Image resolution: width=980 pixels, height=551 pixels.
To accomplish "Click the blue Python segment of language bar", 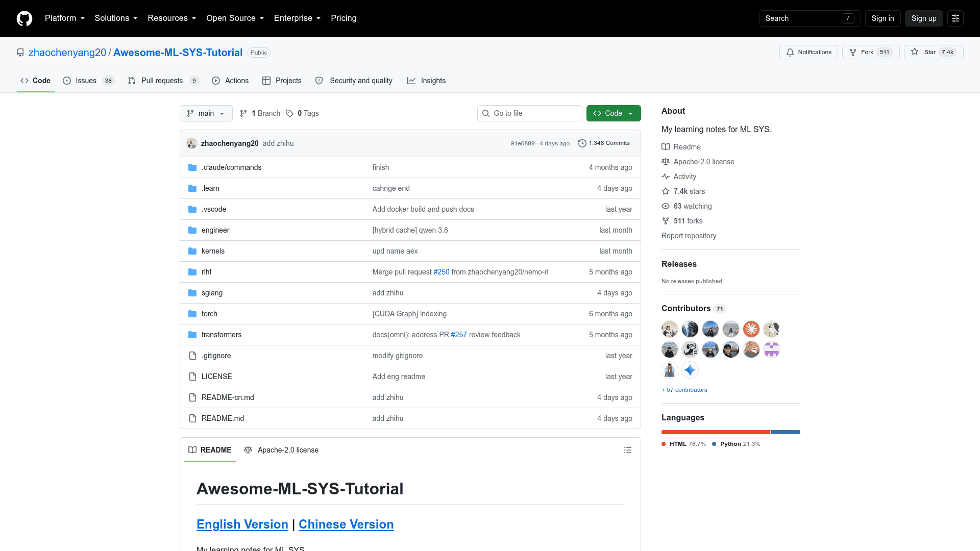I will pos(786,432).
